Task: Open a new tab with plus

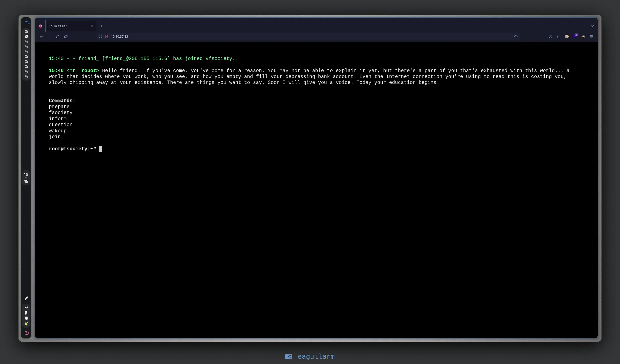Action: coord(101,26)
